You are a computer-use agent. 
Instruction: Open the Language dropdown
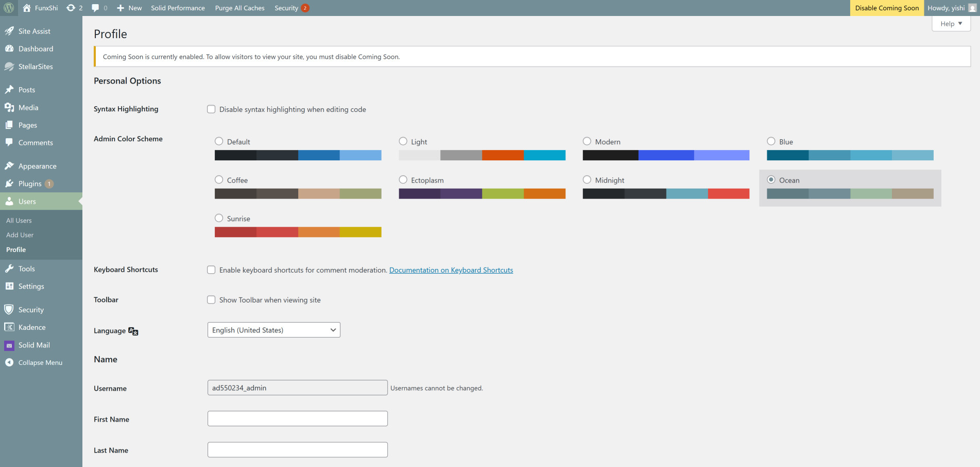click(x=273, y=330)
